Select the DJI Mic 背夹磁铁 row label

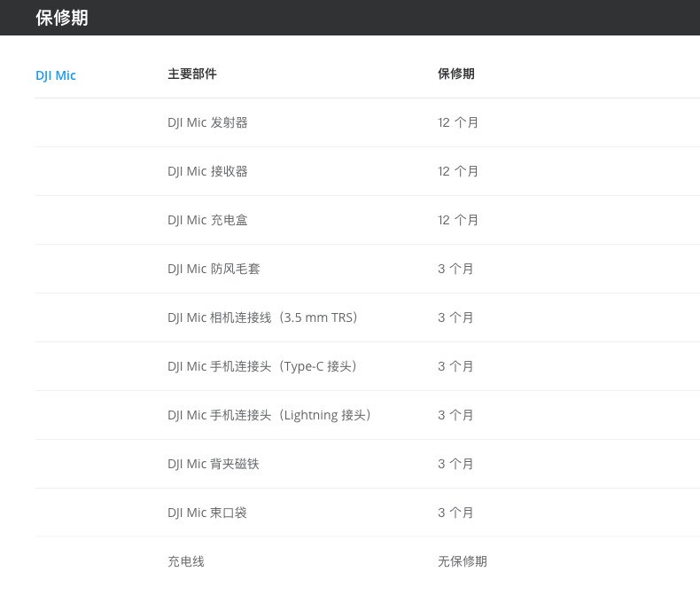point(214,464)
